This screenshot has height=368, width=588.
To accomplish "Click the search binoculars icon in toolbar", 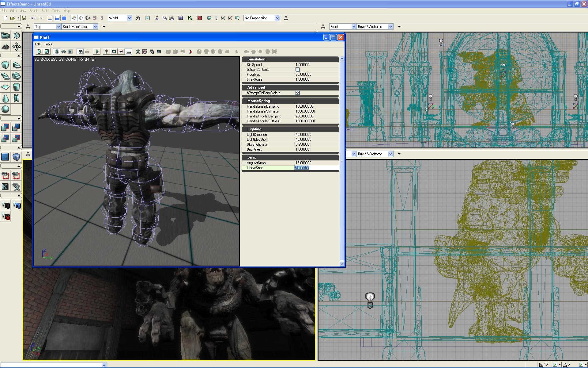I will (138, 18).
